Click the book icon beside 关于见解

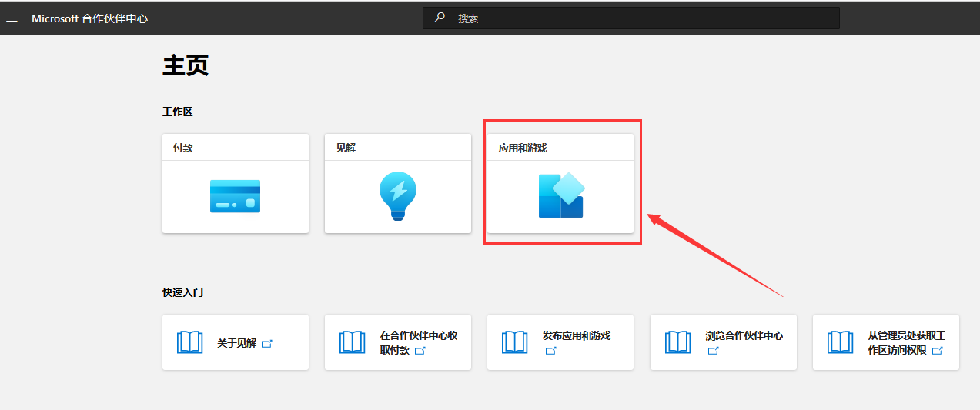pos(189,342)
